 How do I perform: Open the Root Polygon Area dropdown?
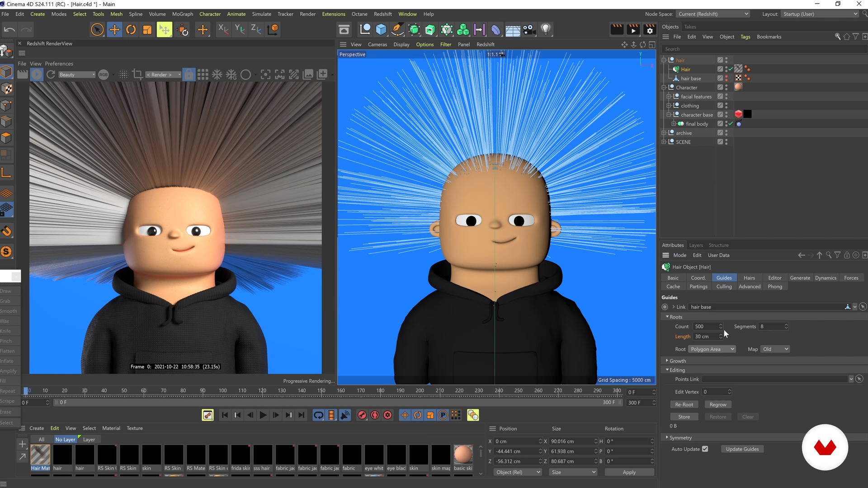tap(712, 349)
